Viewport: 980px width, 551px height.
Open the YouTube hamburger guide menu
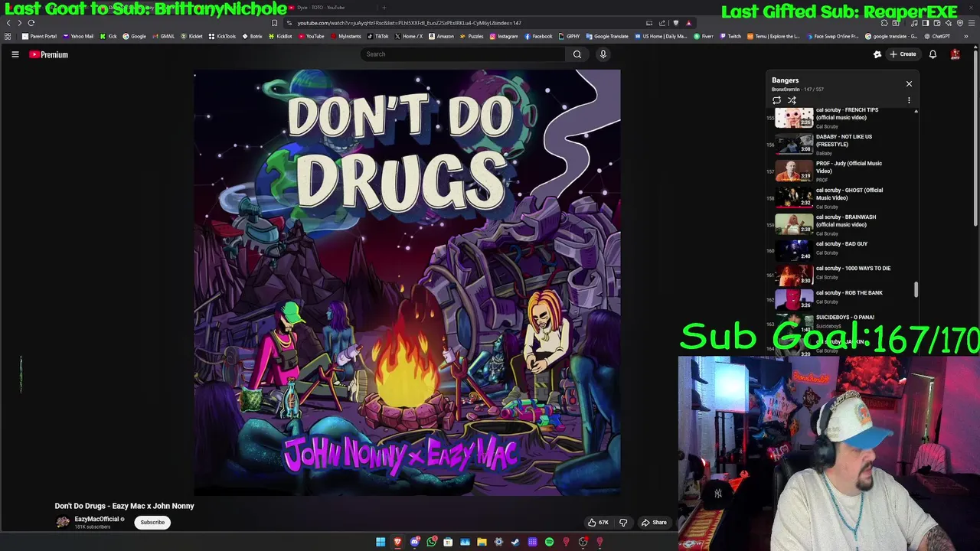coord(15,54)
